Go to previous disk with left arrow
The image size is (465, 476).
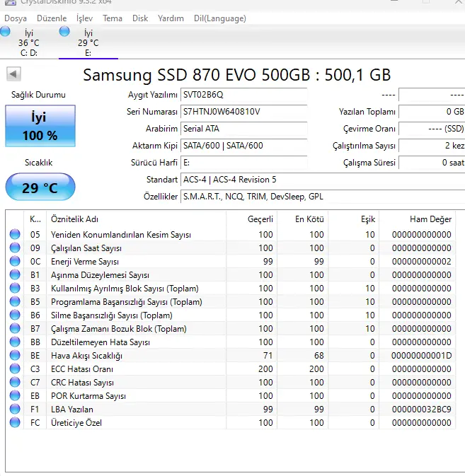[x=13, y=74]
